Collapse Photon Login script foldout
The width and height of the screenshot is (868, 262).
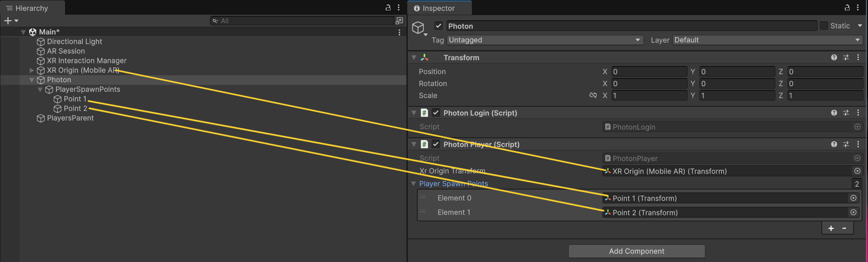coord(414,113)
